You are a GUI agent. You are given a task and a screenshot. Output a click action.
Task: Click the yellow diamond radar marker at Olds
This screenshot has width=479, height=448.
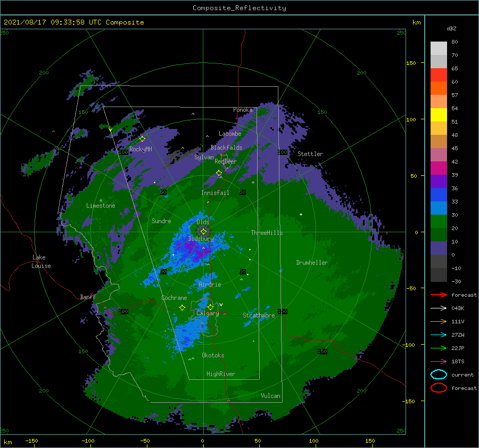pyautogui.click(x=203, y=232)
